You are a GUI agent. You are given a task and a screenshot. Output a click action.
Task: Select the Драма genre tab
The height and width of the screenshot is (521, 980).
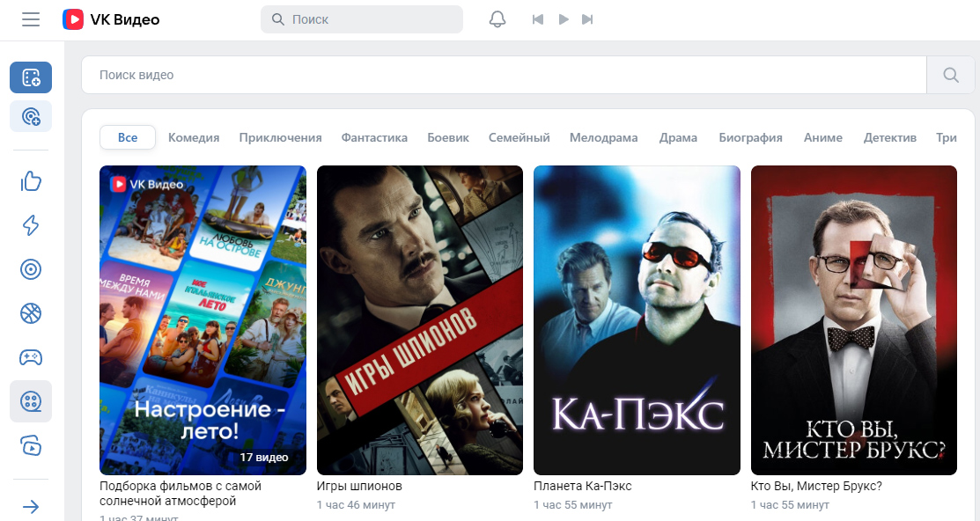(x=678, y=137)
